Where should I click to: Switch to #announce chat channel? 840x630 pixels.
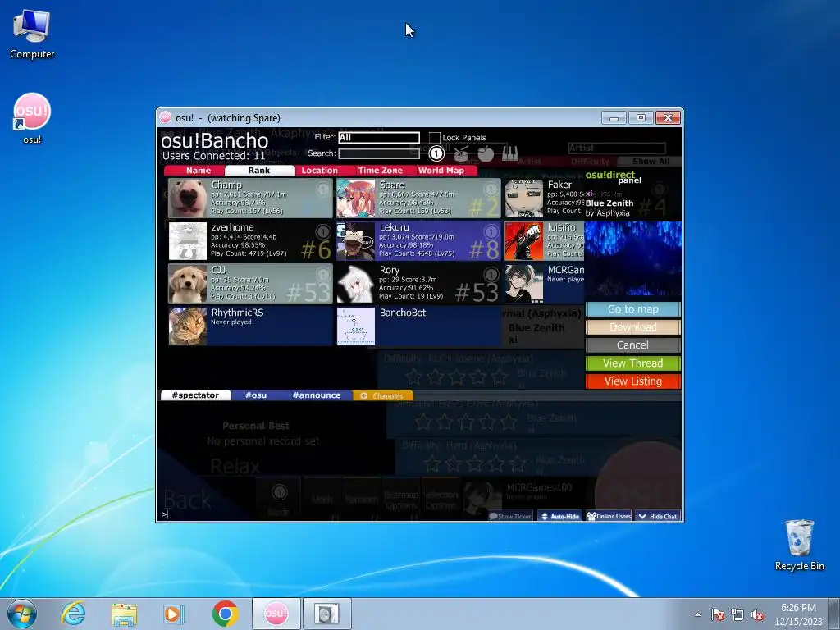click(x=317, y=395)
